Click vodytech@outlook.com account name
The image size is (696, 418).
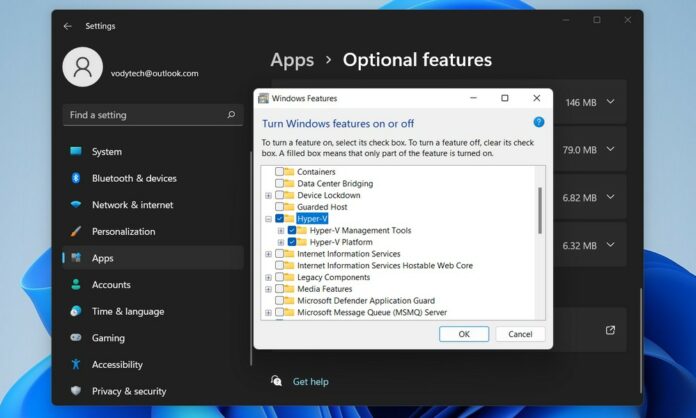coord(154,73)
